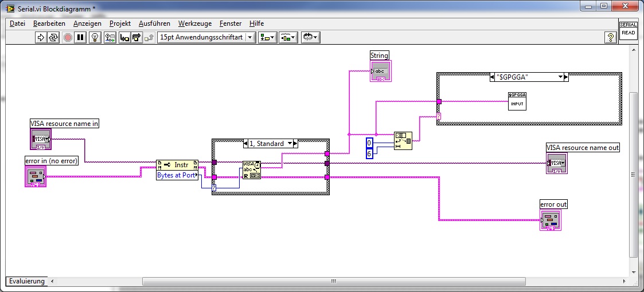Click the String label
The height and width of the screenshot is (292, 644).
point(380,55)
